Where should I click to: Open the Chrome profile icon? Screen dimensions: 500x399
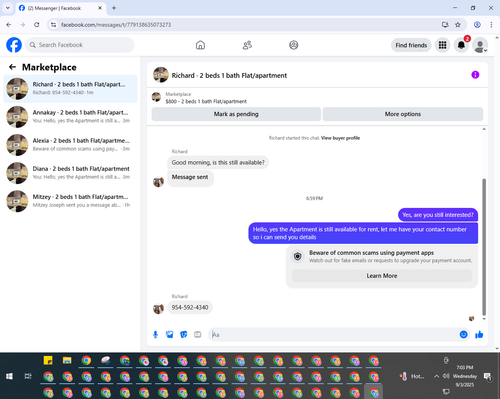pos(477,25)
